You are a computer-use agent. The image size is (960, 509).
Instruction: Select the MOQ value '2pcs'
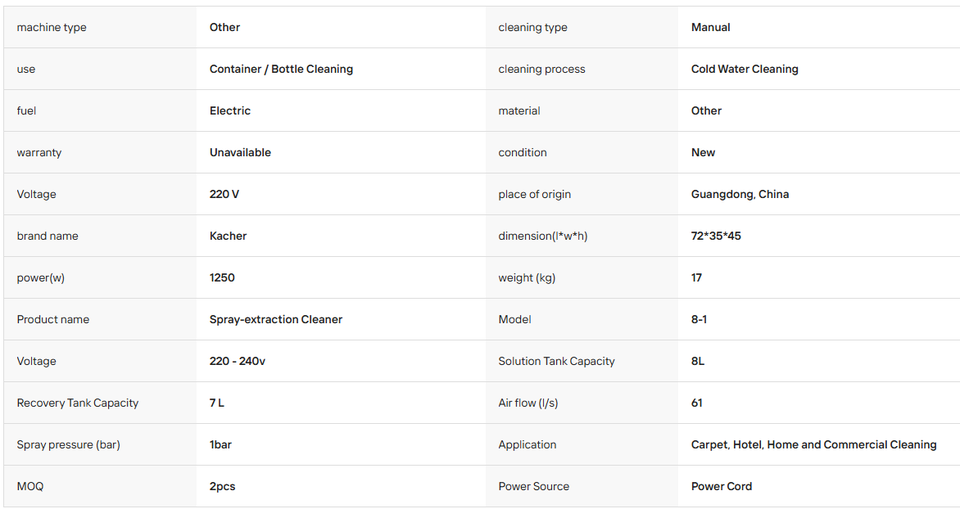point(222,486)
